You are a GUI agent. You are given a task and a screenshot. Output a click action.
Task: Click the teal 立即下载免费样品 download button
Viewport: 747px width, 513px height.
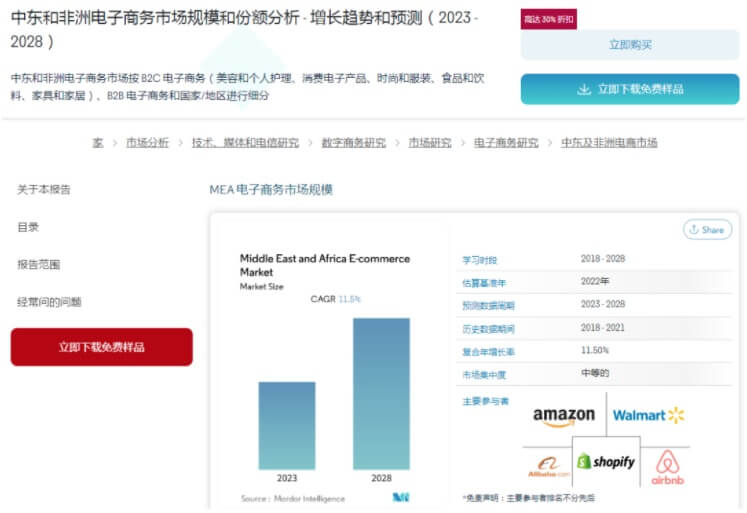click(630, 89)
